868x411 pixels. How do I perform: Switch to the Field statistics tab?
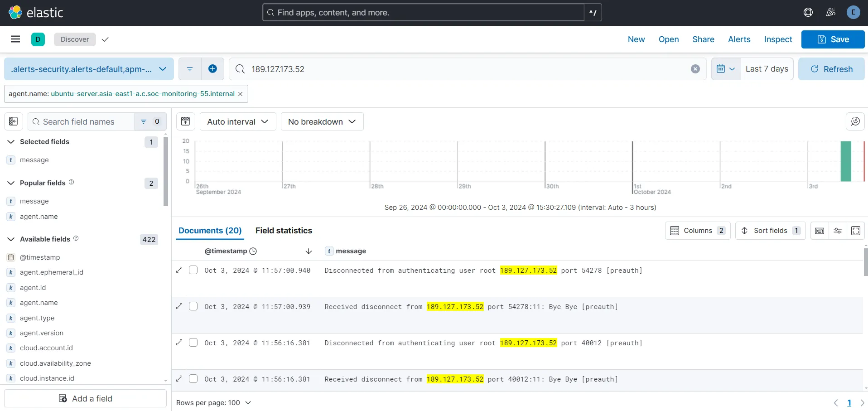pyautogui.click(x=284, y=231)
